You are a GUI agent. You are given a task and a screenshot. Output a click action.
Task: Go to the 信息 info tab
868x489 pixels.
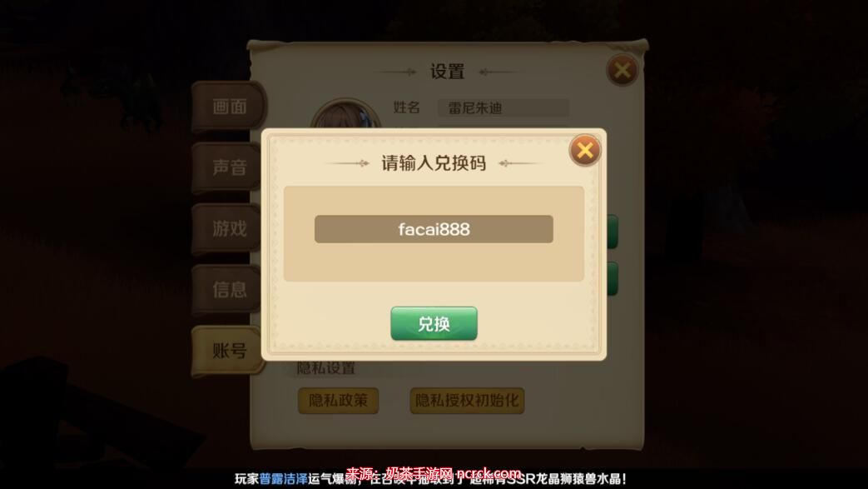[x=229, y=289]
